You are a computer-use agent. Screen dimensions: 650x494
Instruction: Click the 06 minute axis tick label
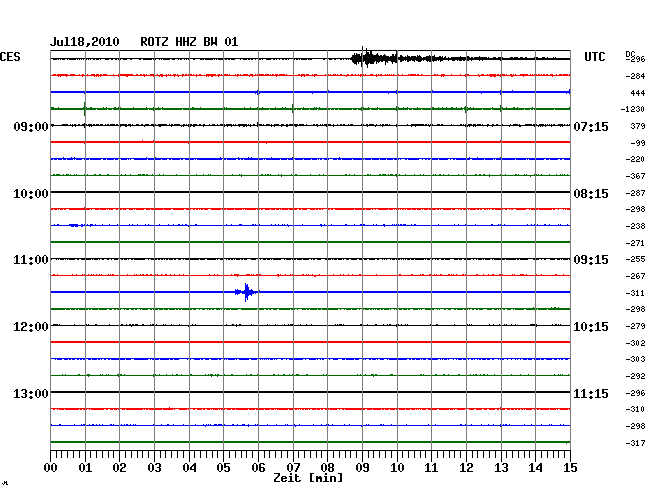(x=258, y=468)
